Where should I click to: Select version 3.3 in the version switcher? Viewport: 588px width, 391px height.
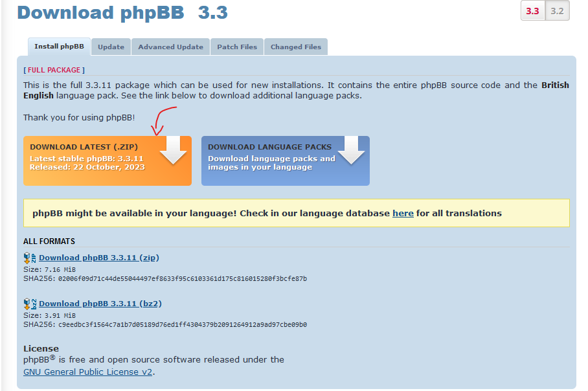pos(532,11)
